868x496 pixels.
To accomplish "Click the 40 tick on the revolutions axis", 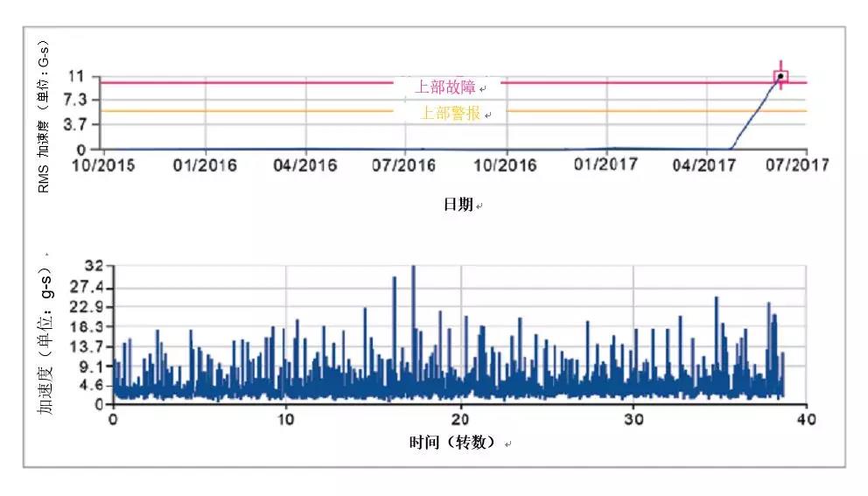I will point(806,420).
